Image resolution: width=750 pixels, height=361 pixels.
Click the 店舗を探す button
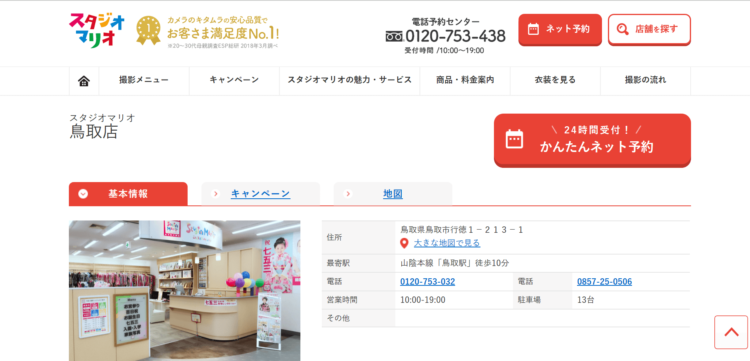tap(649, 30)
